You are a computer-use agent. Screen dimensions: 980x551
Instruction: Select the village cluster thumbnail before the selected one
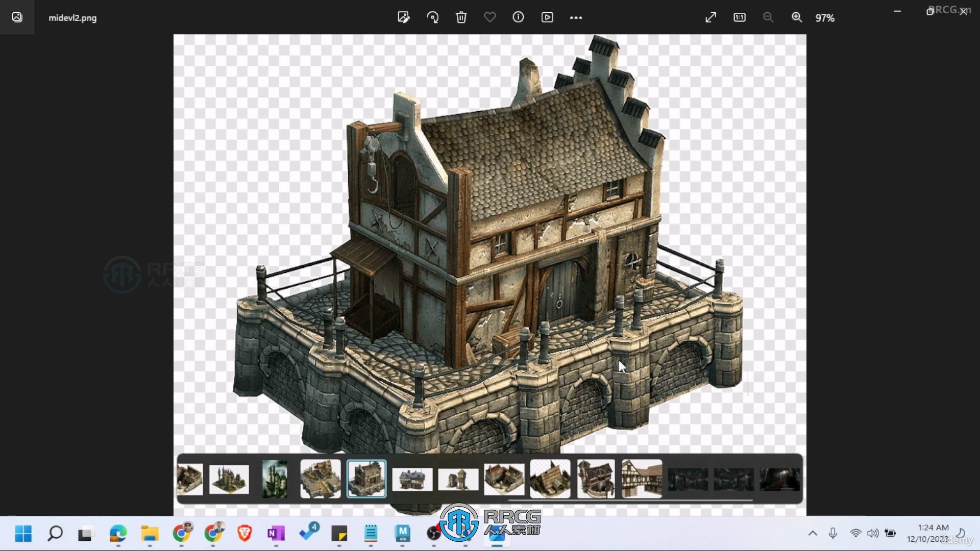click(320, 479)
